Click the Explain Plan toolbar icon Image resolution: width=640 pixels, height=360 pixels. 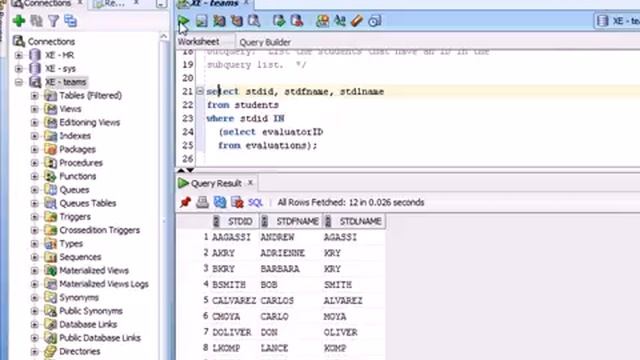(x=219, y=21)
